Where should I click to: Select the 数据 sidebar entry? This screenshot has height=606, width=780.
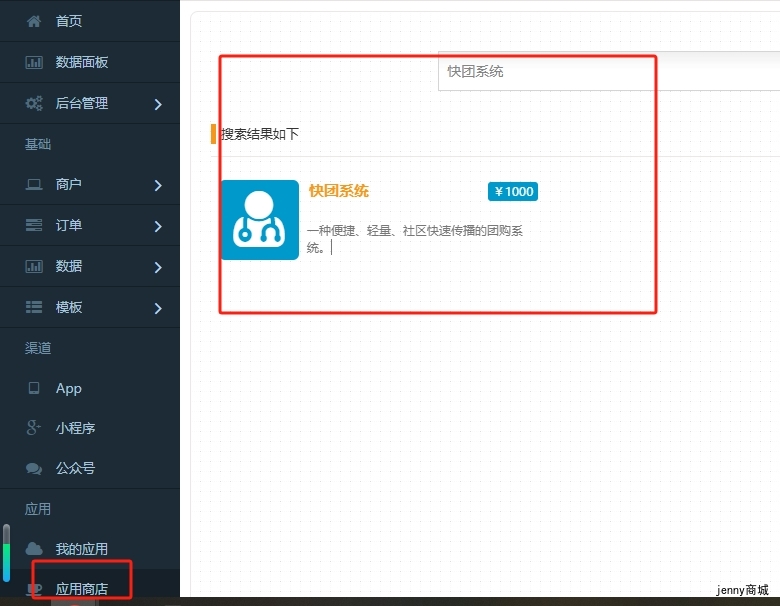point(69,266)
